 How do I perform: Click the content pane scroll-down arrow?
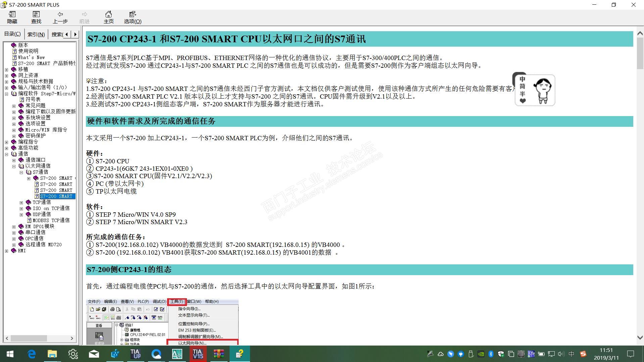[x=640, y=338]
